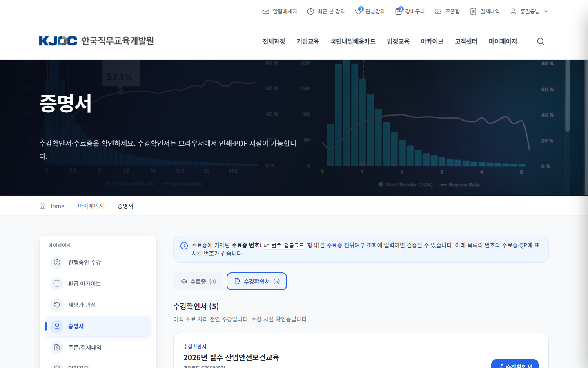
Task: Click the 쿠폰함 coupon icon
Action: click(438, 11)
